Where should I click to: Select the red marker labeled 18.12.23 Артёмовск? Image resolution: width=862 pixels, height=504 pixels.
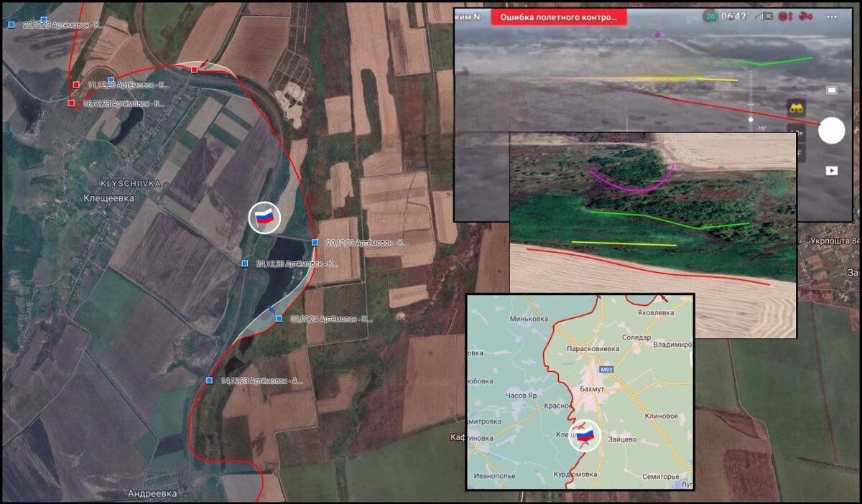[x=71, y=103]
